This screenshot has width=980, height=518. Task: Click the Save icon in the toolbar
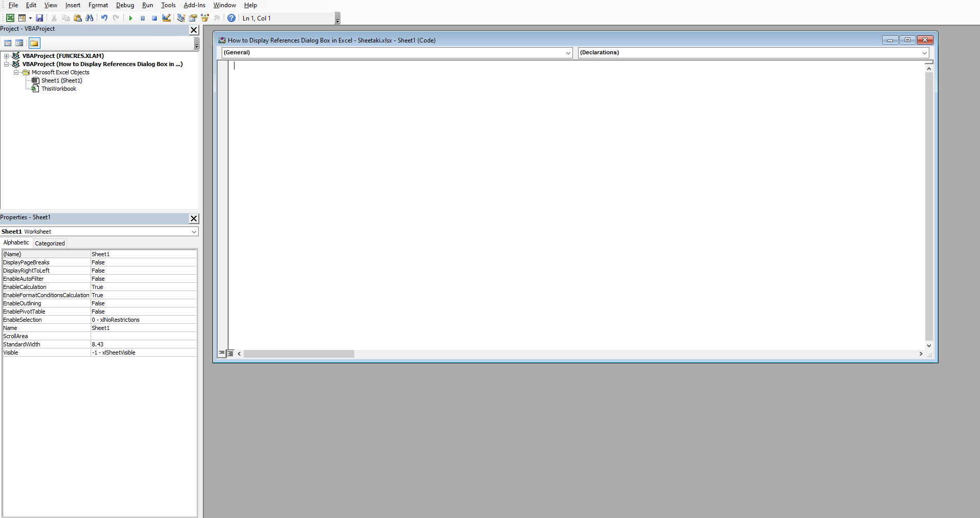click(39, 18)
